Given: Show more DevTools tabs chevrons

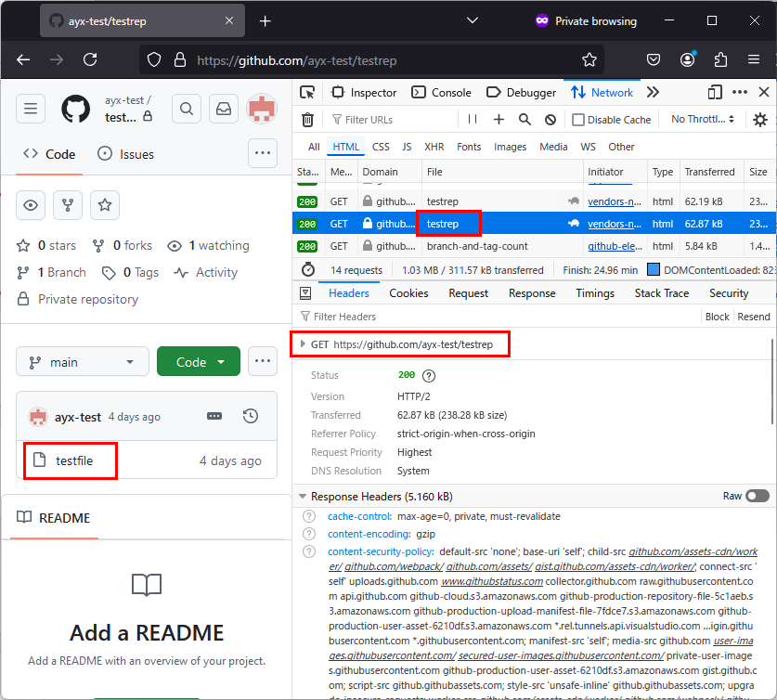Looking at the screenshot, I should [x=653, y=92].
